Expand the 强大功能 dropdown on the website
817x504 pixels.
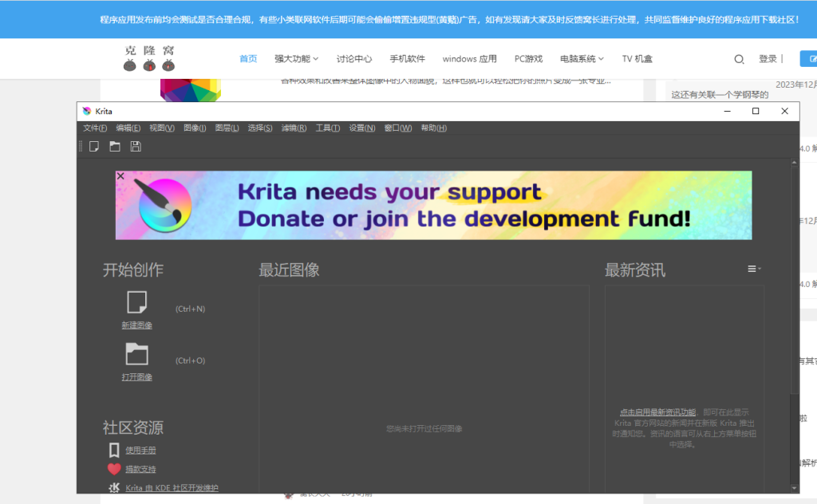[297, 59]
